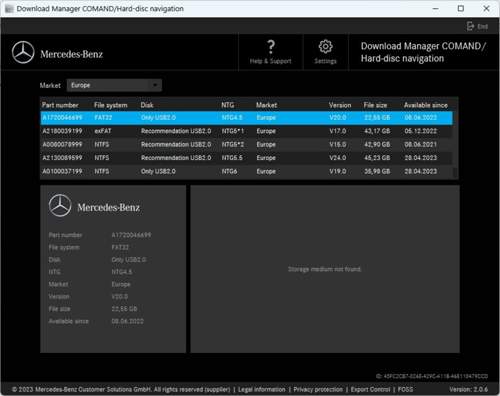Select row with part number A2180039199
The image size is (500, 396).
pyautogui.click(x=246, y=131)
